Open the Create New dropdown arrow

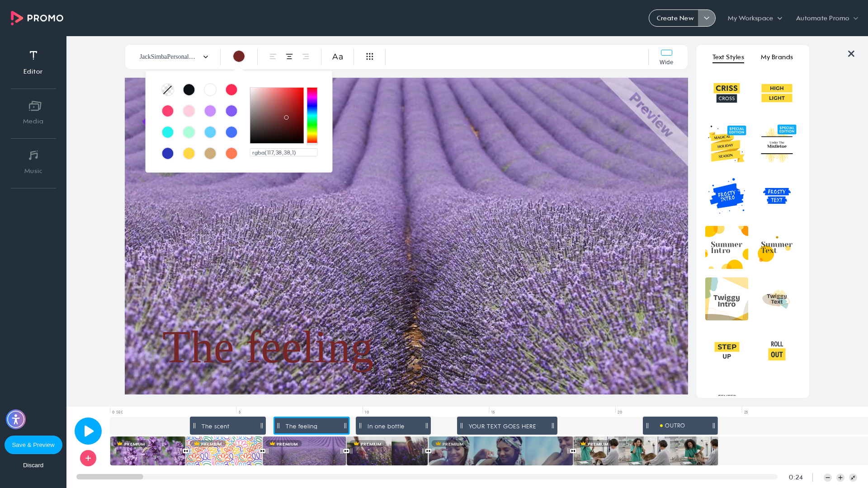[x=707, y=18]
